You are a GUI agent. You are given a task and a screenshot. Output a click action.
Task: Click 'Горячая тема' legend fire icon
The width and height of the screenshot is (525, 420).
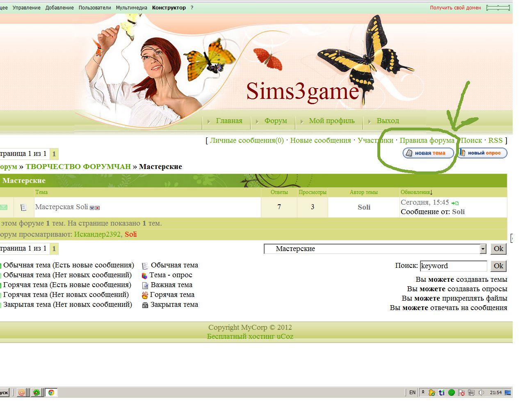point(145,295)
